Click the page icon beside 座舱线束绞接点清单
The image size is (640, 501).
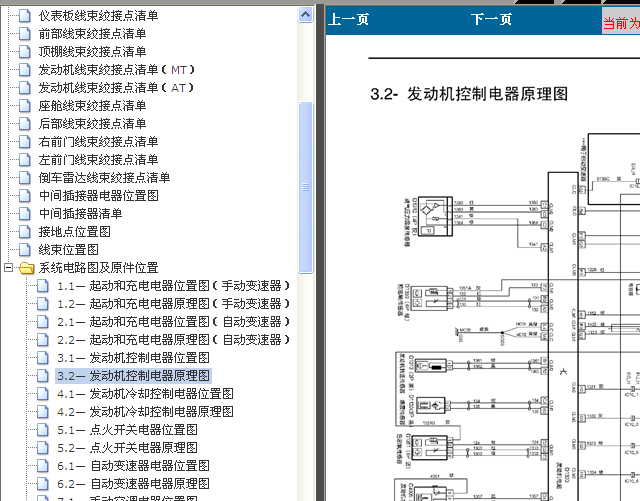[24, 106]
